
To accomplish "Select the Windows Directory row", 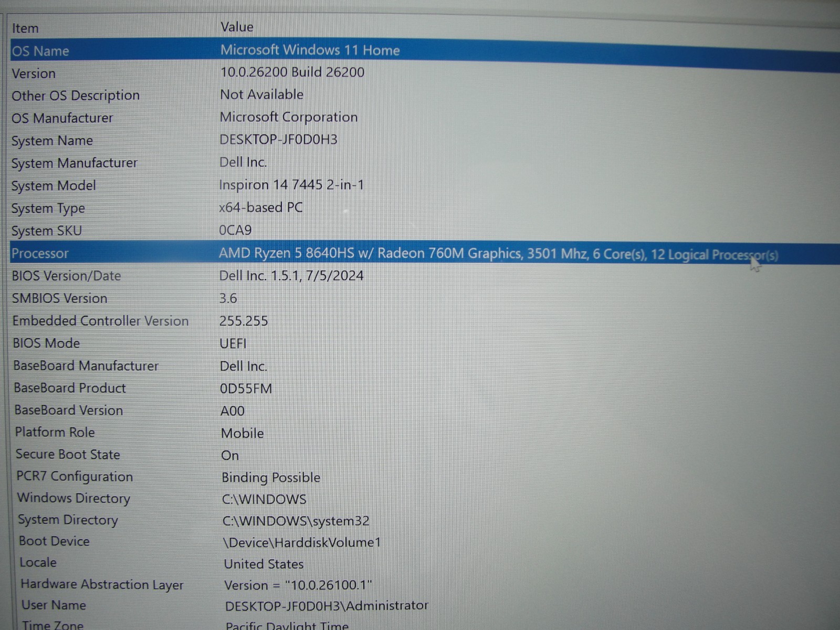I will [x=73, y=498].
